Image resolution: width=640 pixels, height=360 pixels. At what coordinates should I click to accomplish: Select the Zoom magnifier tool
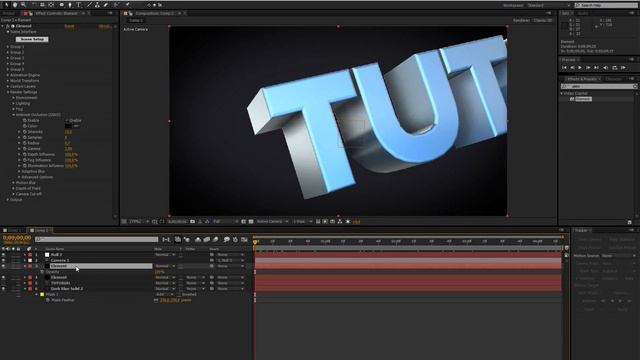(23, 5)
